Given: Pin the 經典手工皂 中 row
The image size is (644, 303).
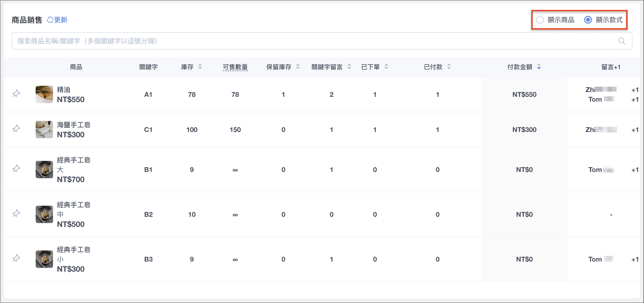Looking at the screenshot, I should tap(16, 213).
